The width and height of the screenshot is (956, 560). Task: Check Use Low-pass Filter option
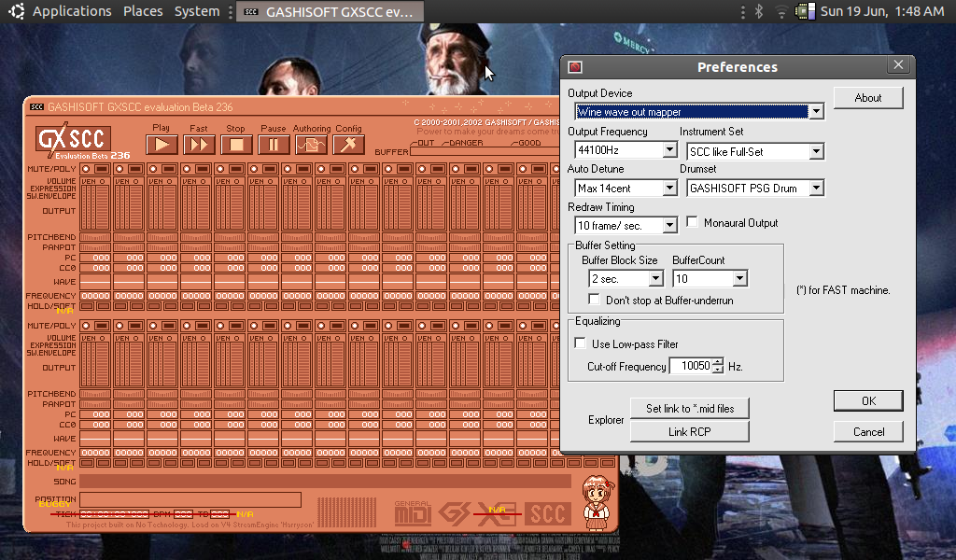pos(580,344)
